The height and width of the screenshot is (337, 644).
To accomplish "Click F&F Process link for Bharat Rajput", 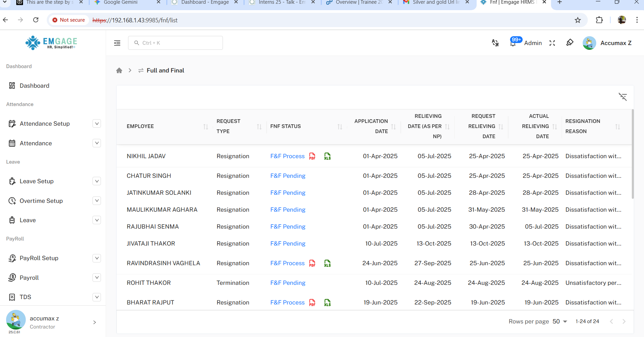I will (287, 302).
